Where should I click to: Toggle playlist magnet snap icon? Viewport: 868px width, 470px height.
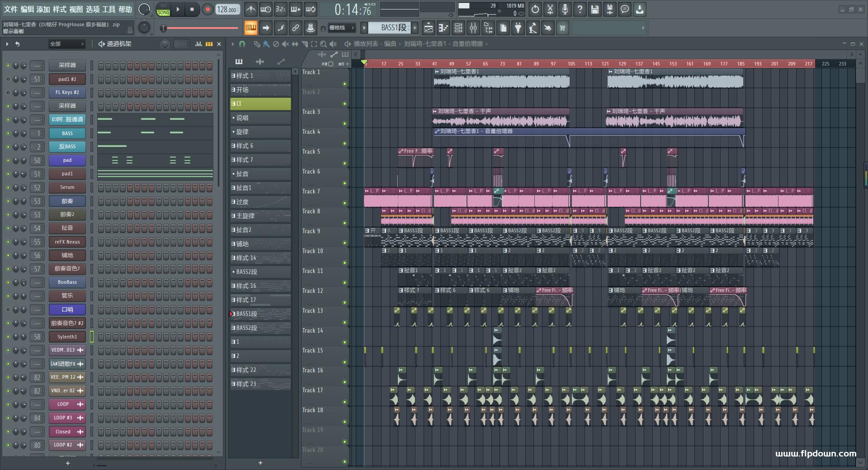point(242,44)
